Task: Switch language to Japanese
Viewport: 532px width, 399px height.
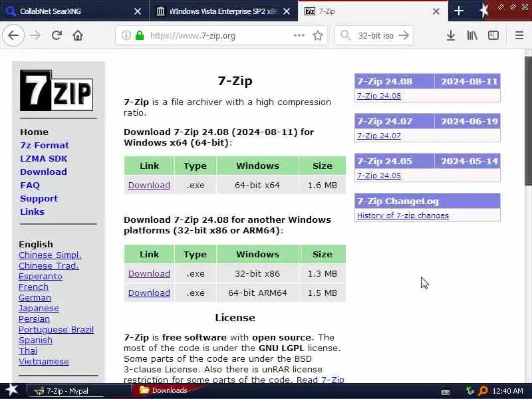Action: (39, 309)
